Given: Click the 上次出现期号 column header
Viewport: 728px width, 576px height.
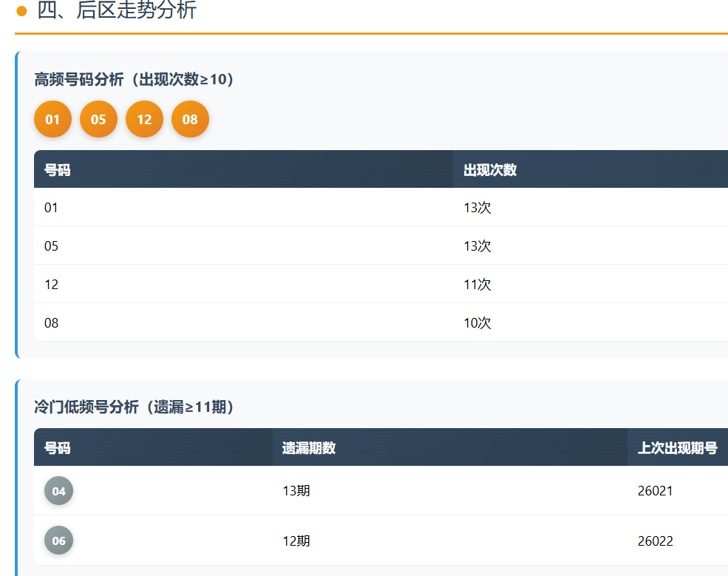Looking at the screenshot, I should (677, 447).
